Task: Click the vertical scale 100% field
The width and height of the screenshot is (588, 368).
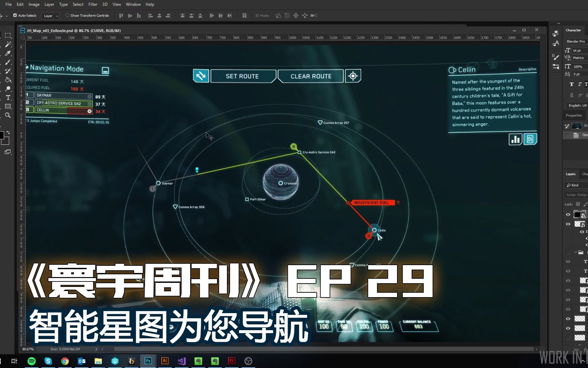Action: [580, 66]
